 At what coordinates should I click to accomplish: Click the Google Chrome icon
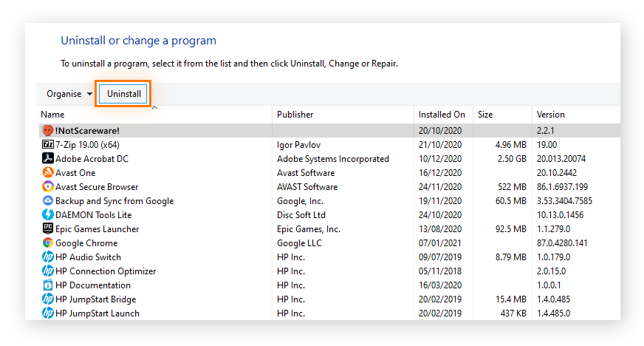pyautogui.click(x=48, y=242)
